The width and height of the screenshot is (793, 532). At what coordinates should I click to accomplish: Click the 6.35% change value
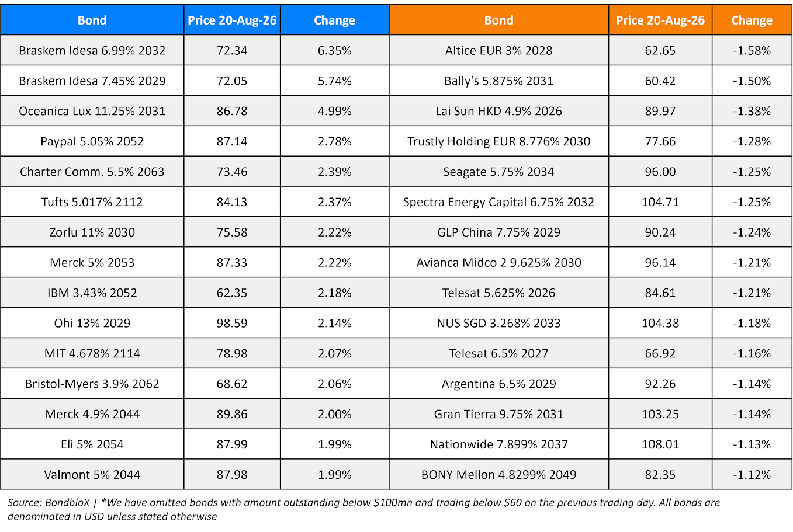pos(334,50)
